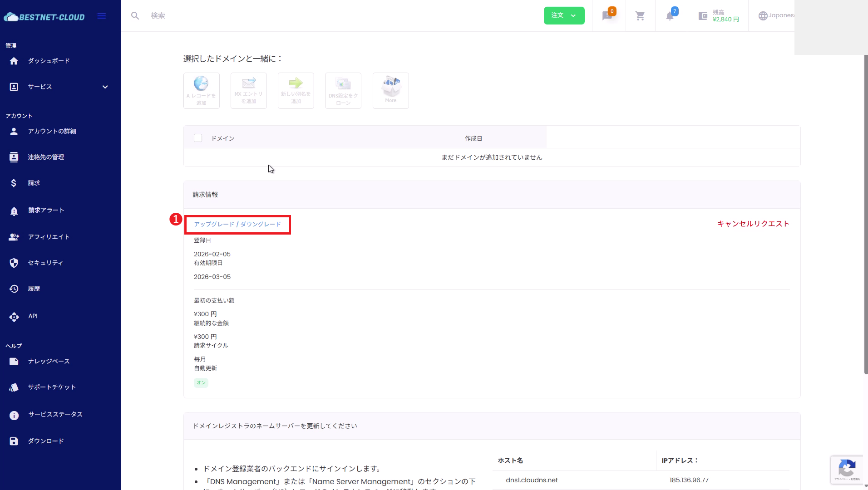Click the 新しい別名を追加 arrow icon
Screen dimensions: 868x490
296,91
